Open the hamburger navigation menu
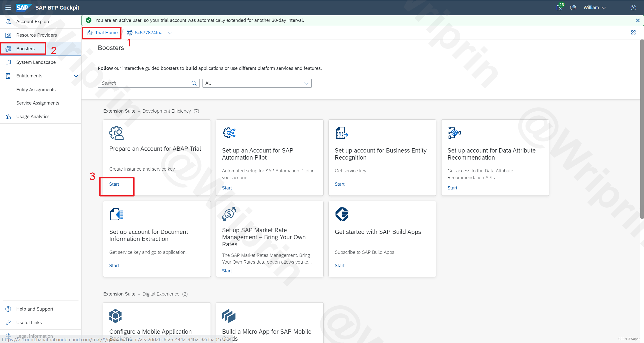644x343 pixels. 8,8
